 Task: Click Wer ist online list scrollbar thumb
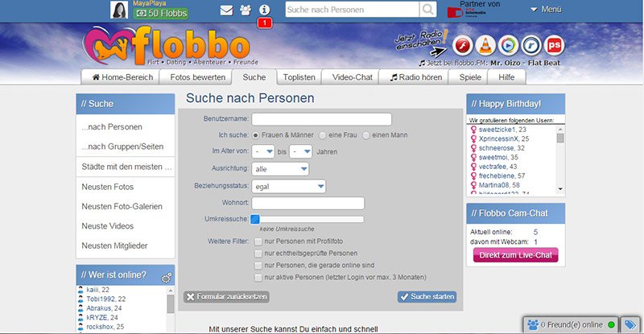(171, 304)
